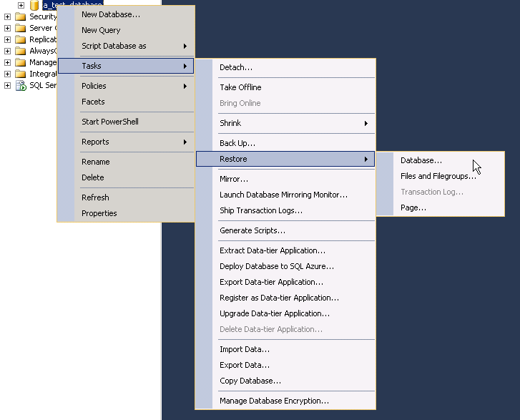Expand the Integration Services tree node
This screenshot has width=520, height=420.
(8, 74)
